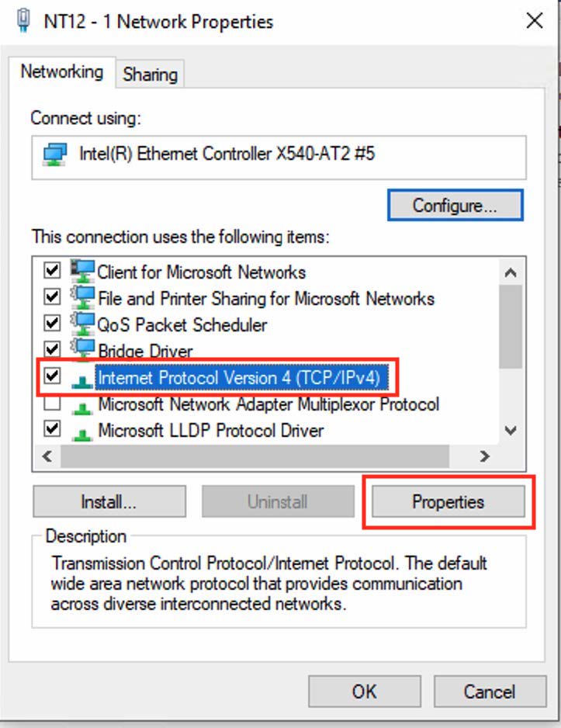Open Properties for selected item
561x728 pixels.
pos(448,502)
